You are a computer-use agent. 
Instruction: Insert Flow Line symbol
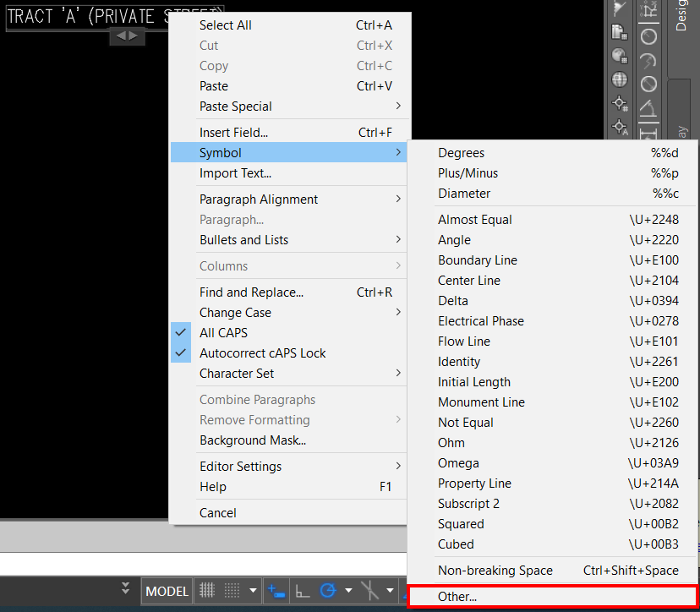(553, 341)
